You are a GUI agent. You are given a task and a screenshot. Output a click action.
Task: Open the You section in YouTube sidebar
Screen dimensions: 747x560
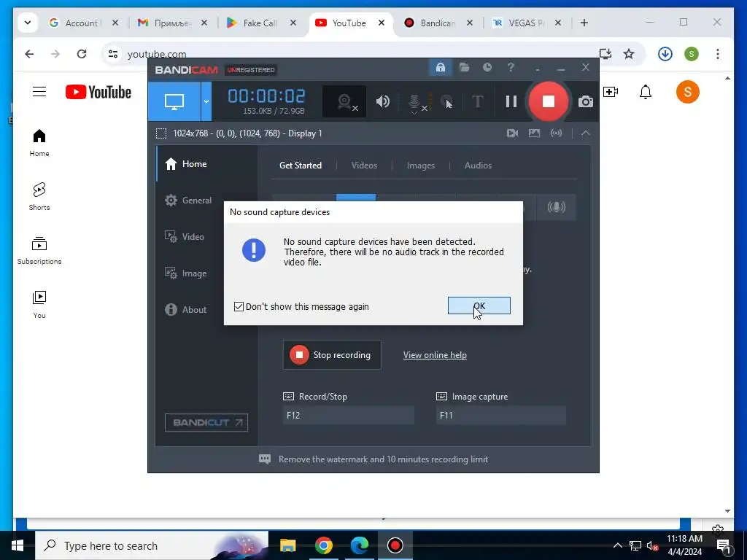(x=39, y=304)
